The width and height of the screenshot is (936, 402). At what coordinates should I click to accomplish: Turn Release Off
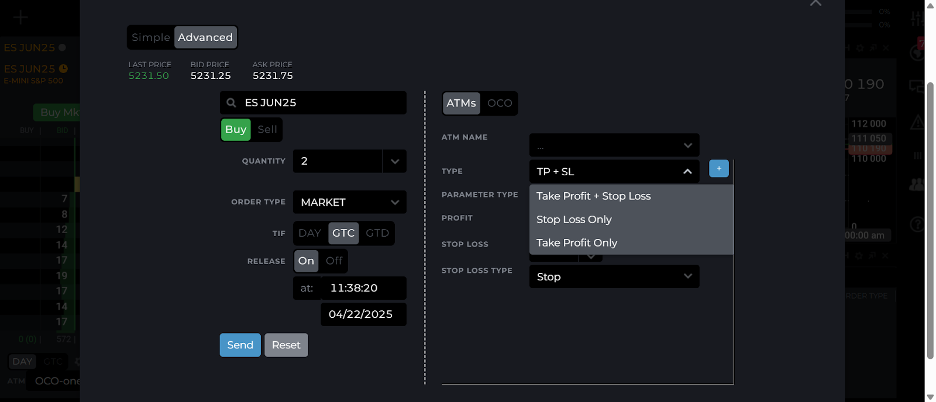pos(334,261)
